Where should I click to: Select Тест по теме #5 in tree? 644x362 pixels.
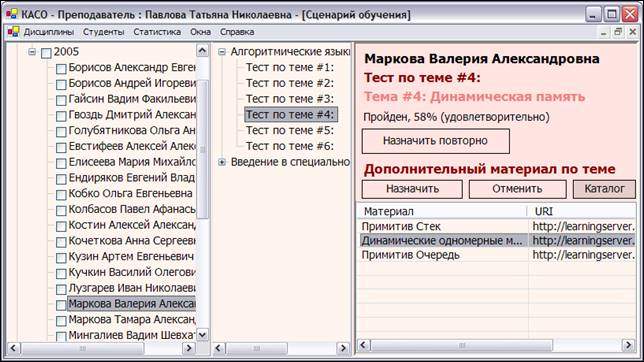[290, 130]
